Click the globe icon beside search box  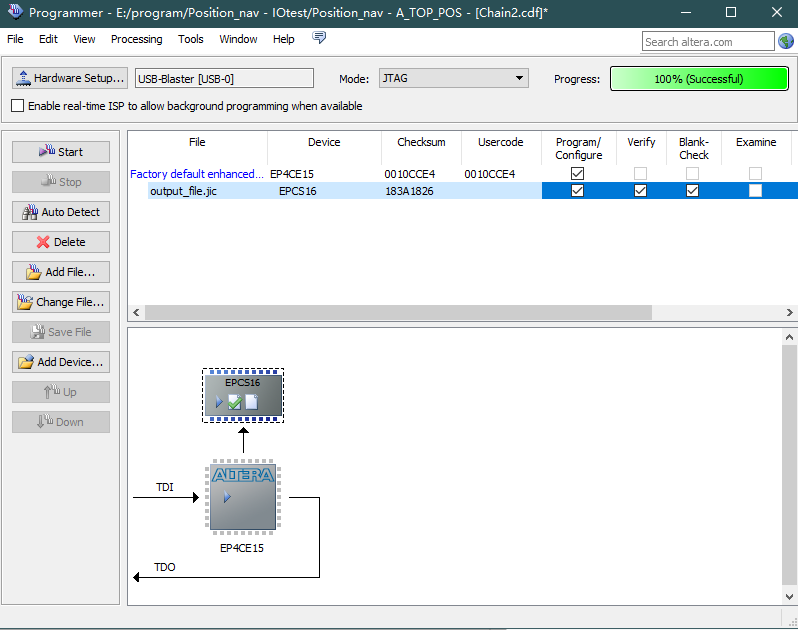point(786,41)
